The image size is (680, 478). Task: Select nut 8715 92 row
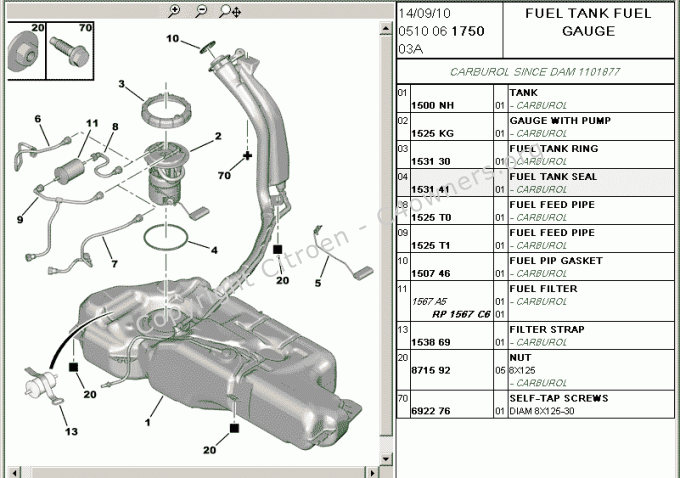(x=430, y=370)
